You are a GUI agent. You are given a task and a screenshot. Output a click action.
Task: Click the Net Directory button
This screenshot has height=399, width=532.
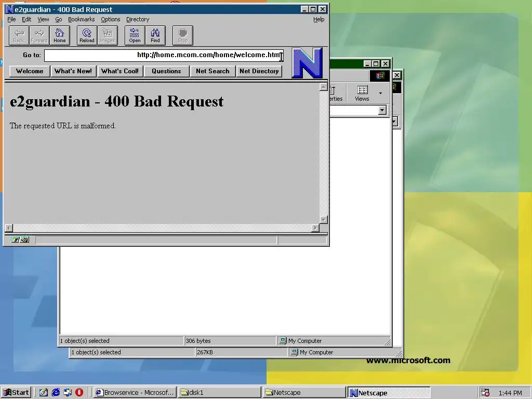point(259,71)
